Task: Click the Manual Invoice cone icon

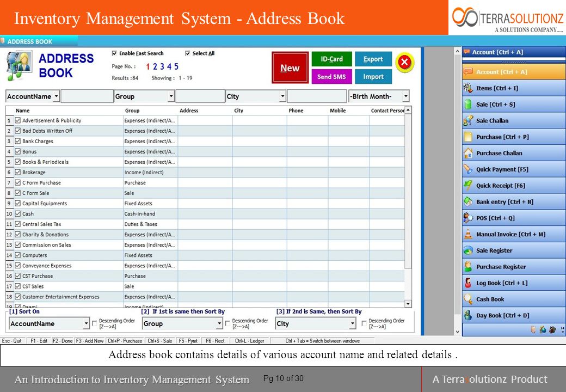Action: click(x=468, y=234)
